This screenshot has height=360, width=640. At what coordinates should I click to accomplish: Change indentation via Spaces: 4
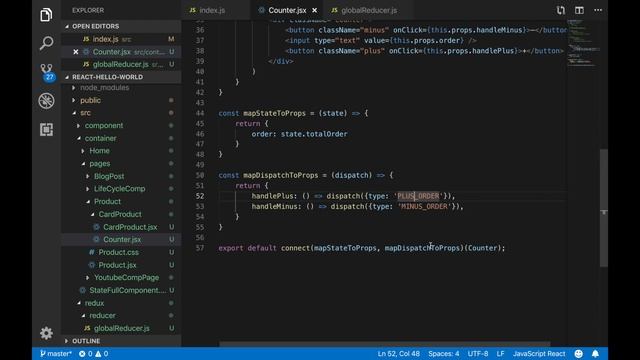[x=444, y=354]
